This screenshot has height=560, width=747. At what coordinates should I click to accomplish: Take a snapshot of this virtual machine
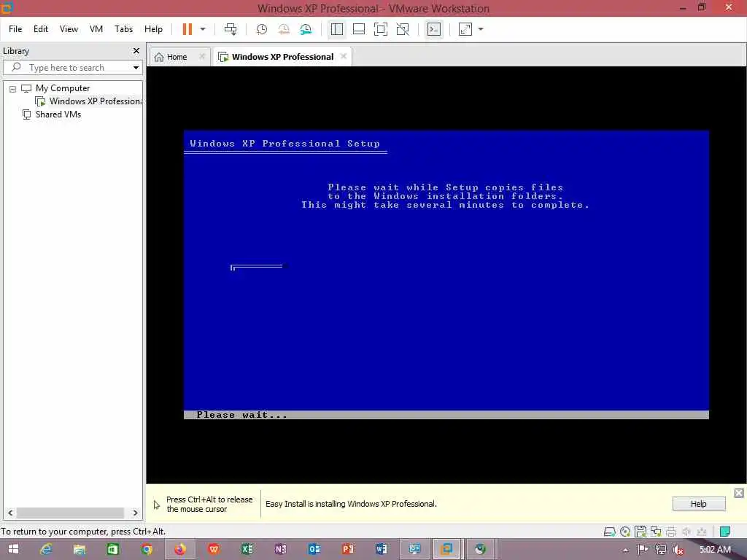point(262,29)
